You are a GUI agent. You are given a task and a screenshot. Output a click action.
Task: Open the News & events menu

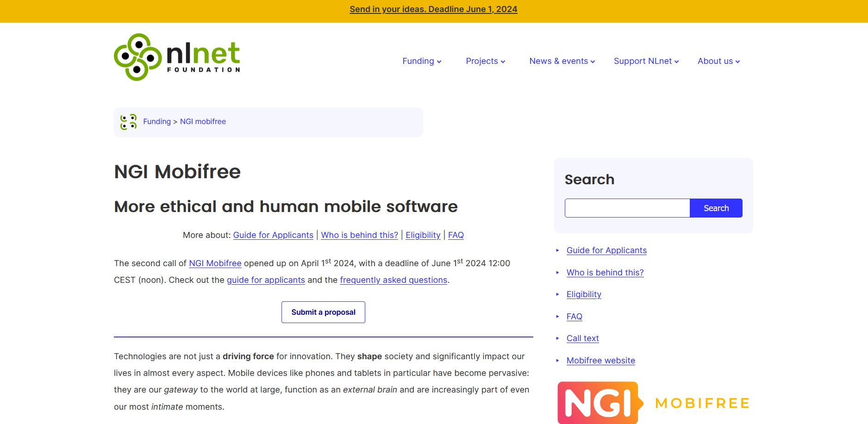point(562,61)
